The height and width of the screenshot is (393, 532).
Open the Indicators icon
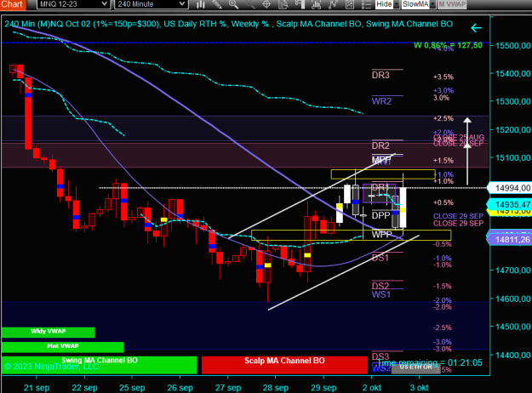coord(333,4)
